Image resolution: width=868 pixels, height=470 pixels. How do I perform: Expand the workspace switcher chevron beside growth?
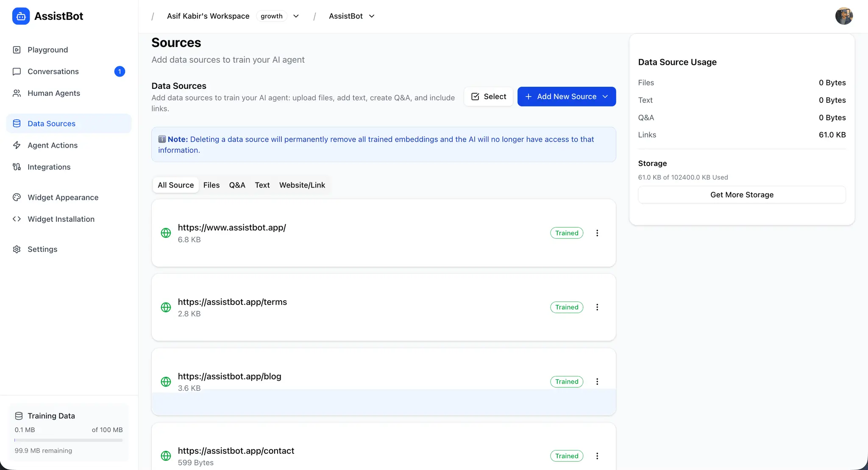point(296,16)
